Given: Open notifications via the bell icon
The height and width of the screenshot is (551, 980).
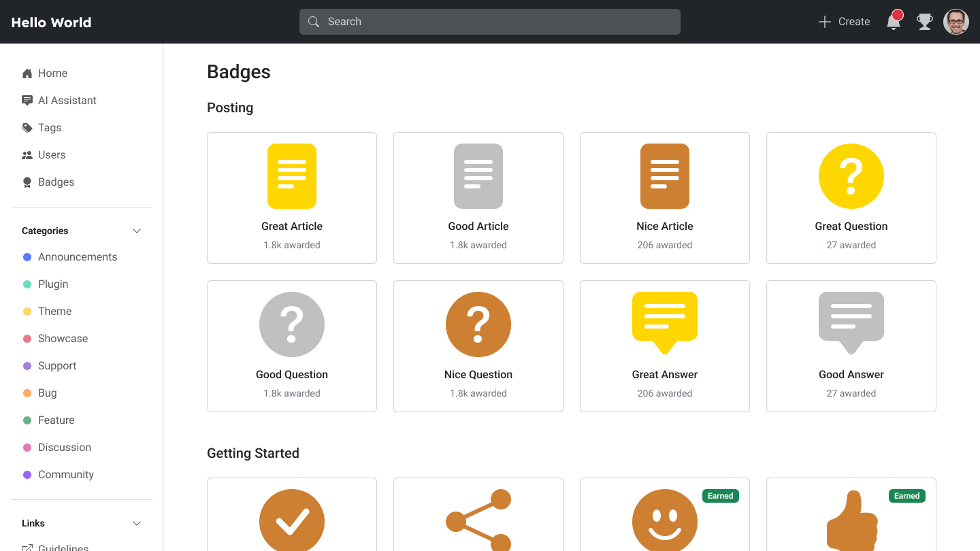Looking at the screenshot, I should point(894,21).
